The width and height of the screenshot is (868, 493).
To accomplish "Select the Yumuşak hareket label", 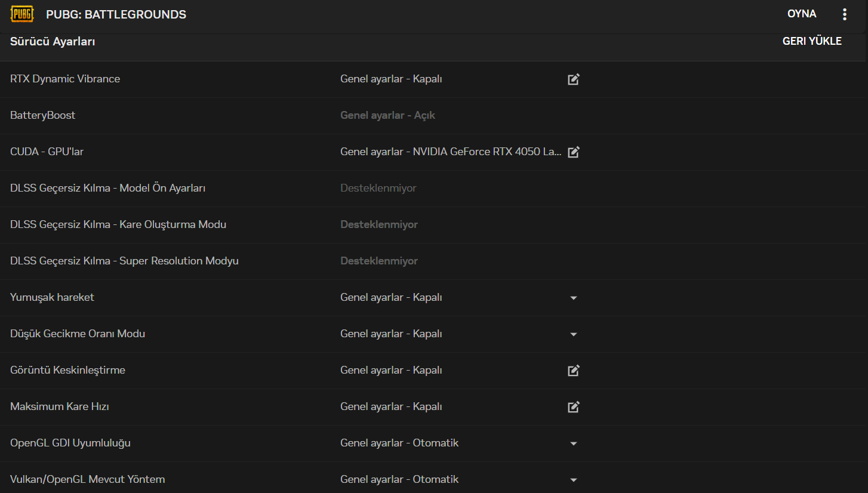I will (x=53, y=297).
